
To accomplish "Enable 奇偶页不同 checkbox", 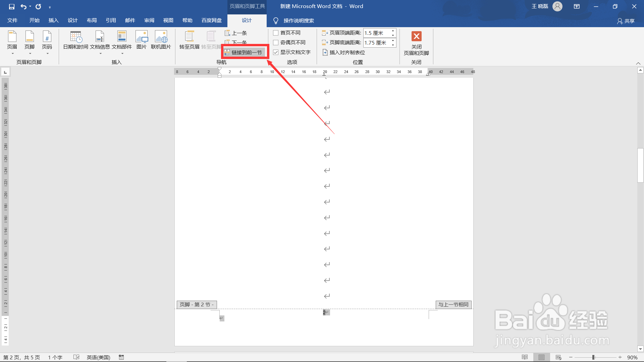I will 276,43.
